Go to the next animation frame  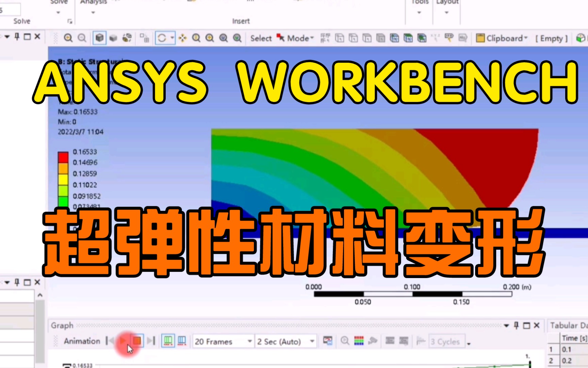point(151,340)
